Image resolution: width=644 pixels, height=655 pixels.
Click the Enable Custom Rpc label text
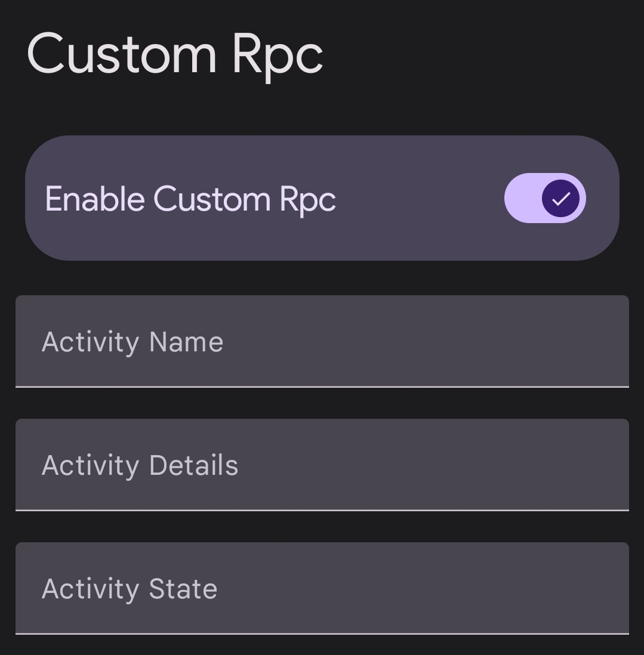tap(189, 198)
